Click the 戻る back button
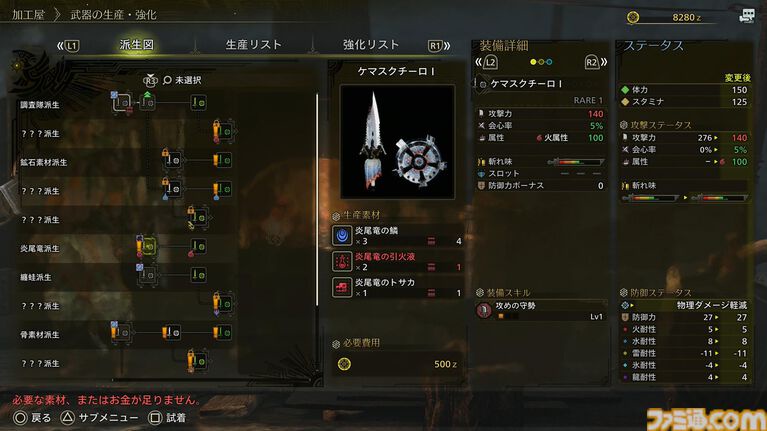 pyautogui.click(x=32, y=418)
